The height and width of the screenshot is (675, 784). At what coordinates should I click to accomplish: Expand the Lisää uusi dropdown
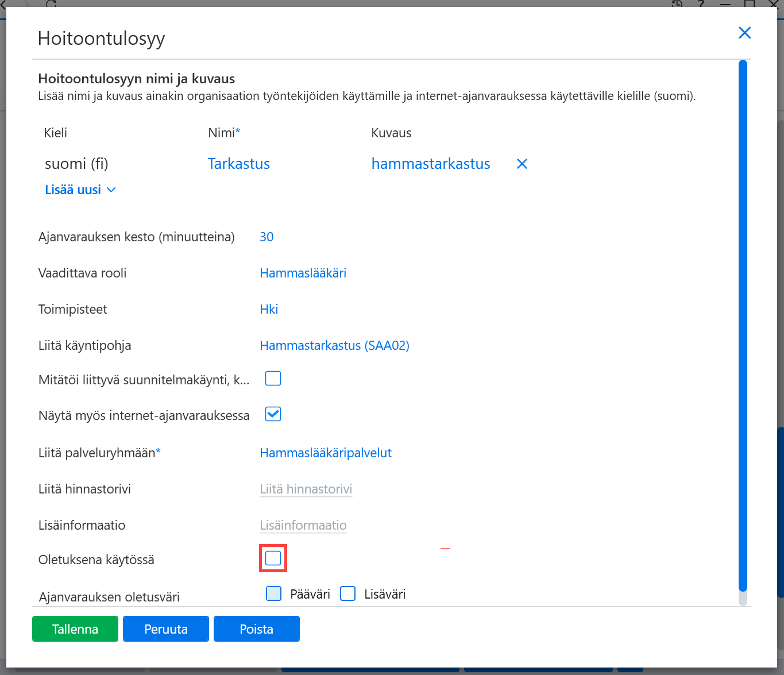80,190
